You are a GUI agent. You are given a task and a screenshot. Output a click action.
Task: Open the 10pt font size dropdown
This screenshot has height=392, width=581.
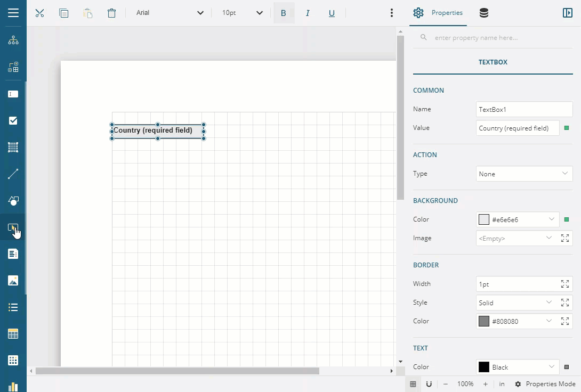pyautogui.click(x=243, y=13)
